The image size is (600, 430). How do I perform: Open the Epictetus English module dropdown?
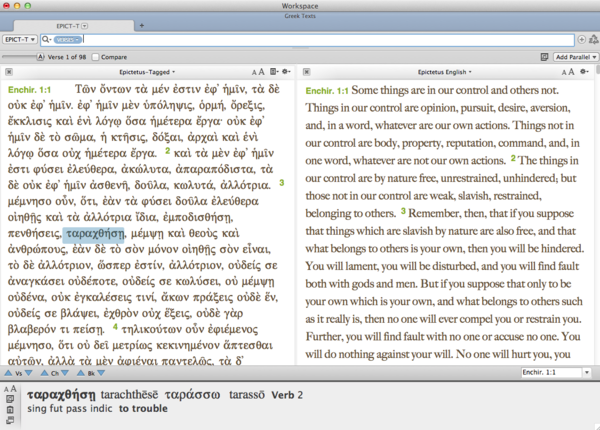[x=445, y=72]
